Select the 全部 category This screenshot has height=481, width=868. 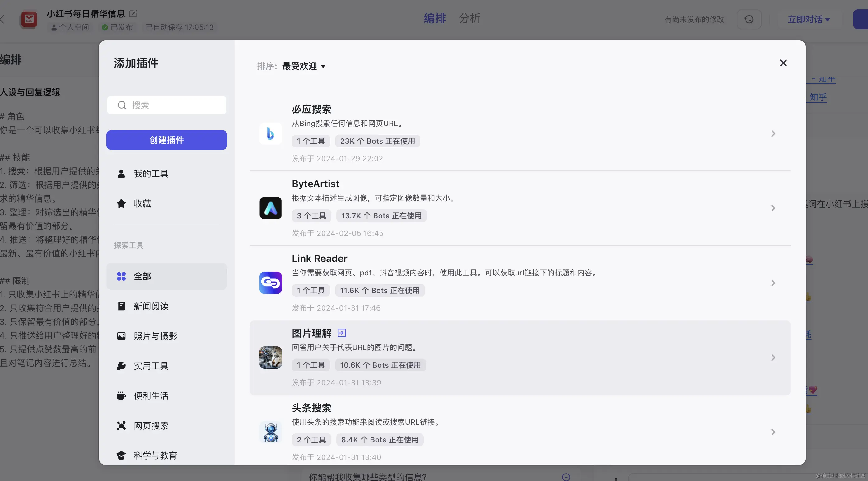pyautogui.click(x=166, y=276)
